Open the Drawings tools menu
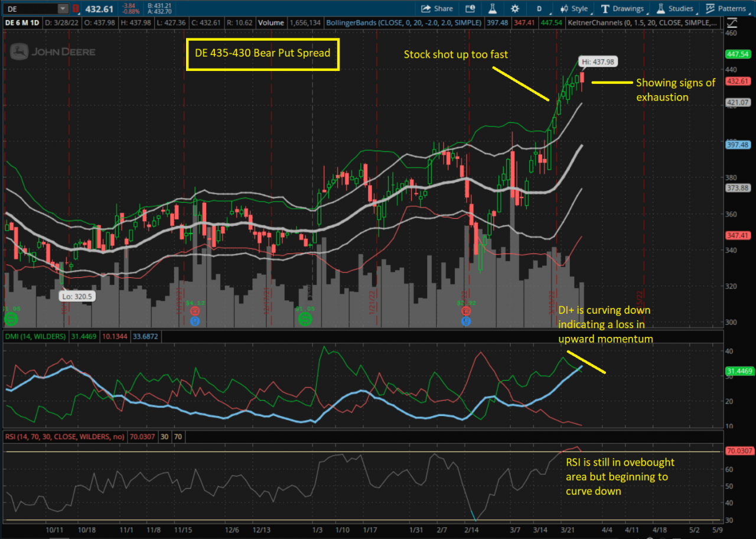The image size is (756, 539). [x=623, y=8]
